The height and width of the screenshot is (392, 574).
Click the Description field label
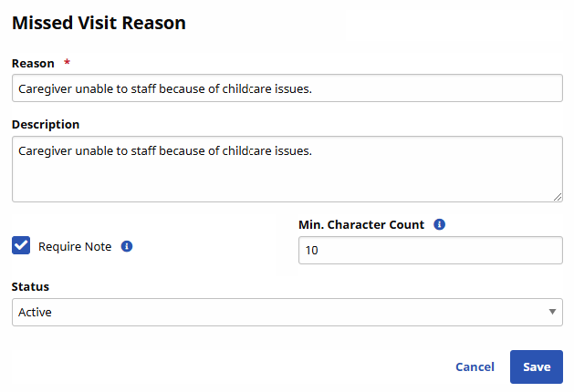point(46,124)
